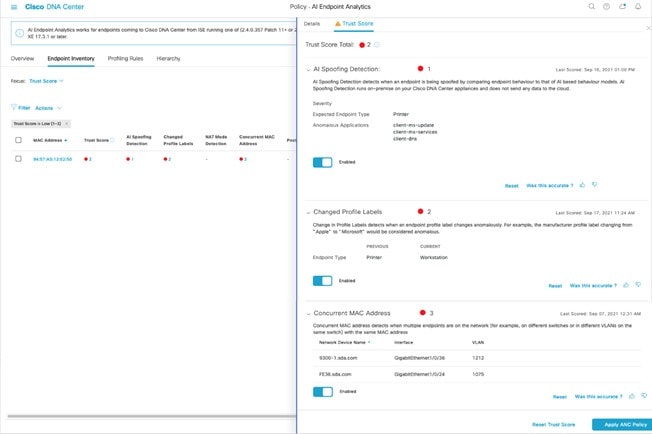The height and width of the screenshot is (434, 652).
Task: Open the help question mark icon
Action: click(606, 7)
